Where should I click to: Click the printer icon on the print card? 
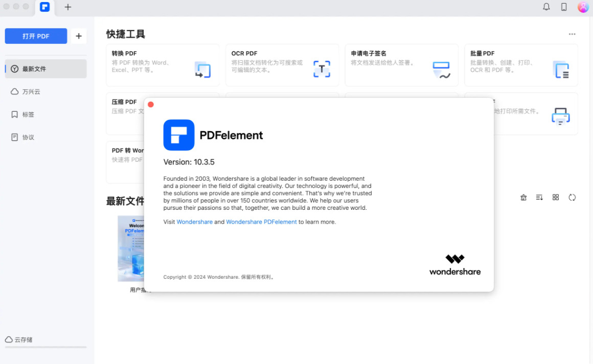(x=560, y=116)
